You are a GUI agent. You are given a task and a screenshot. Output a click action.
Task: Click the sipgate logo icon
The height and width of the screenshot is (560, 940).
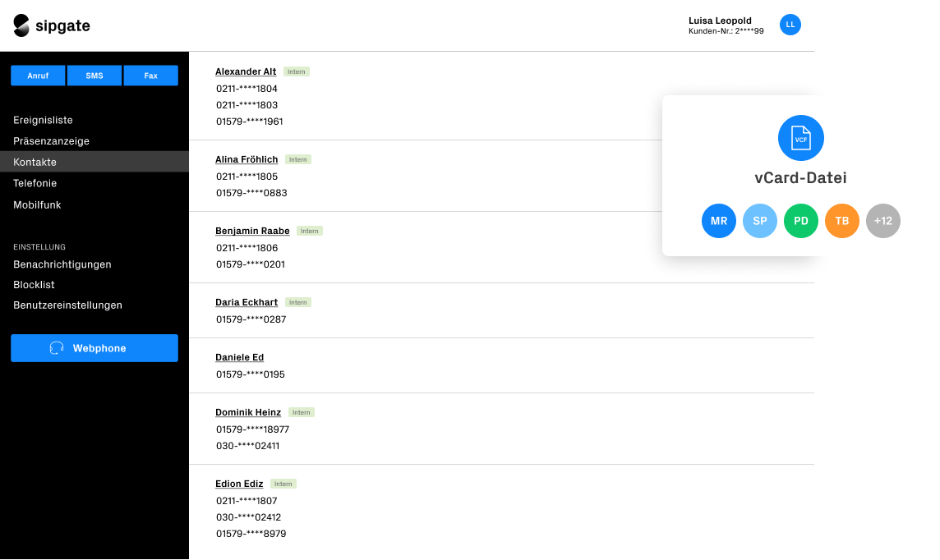pyautogui.click(x=21, y=25)
